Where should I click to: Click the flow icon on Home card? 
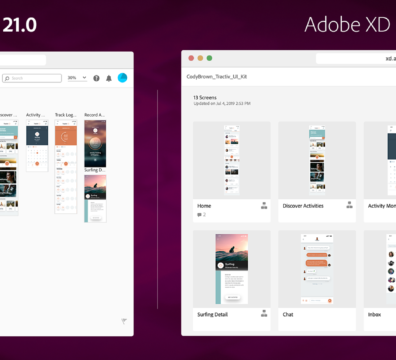pyautogui.click(x=264, y=205)
